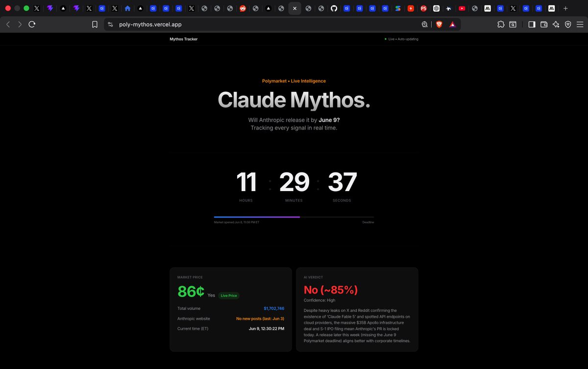Click Market opened Jun 8 label

237,222
